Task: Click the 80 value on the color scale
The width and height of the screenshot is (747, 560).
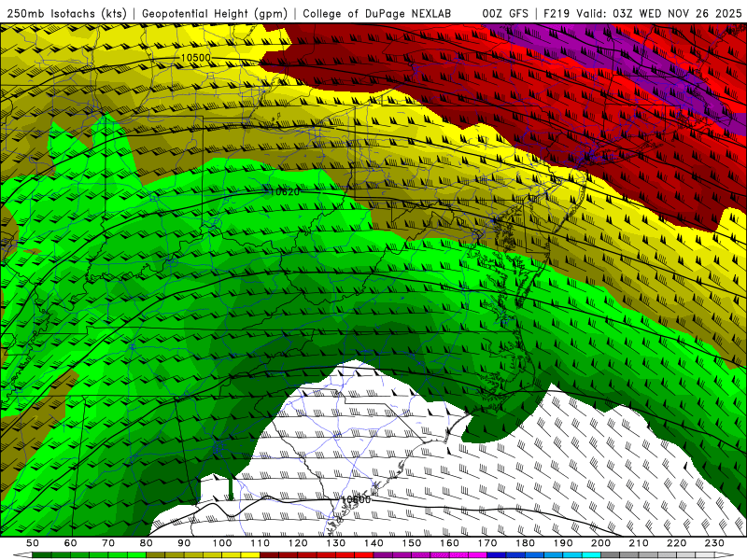Action: pos(146,543)
